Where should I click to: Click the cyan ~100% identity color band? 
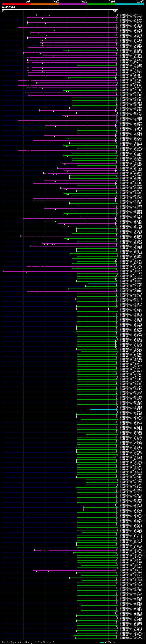[x=130, y=4]
